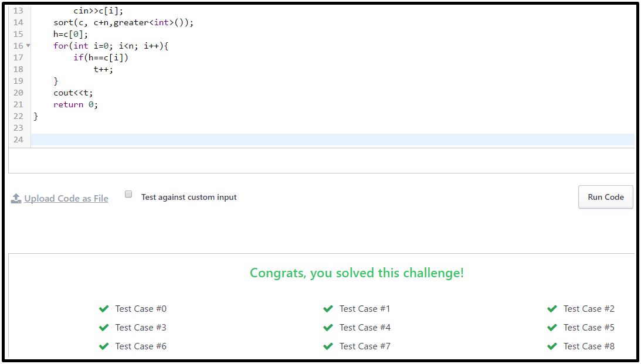The width and height of the screenshot is (641, 364).
Task: Click the checkmark icon beside Test Case #5
Action: [552, 327]
